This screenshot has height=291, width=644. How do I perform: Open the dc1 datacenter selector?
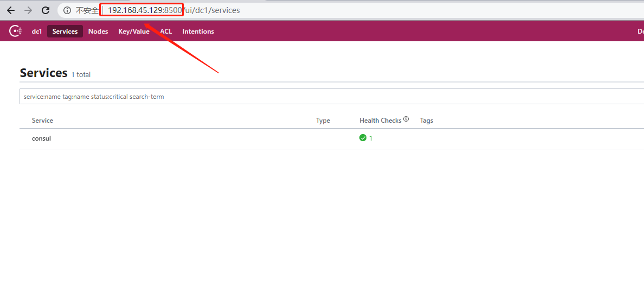pyautogui.click(x=37, y=31)
